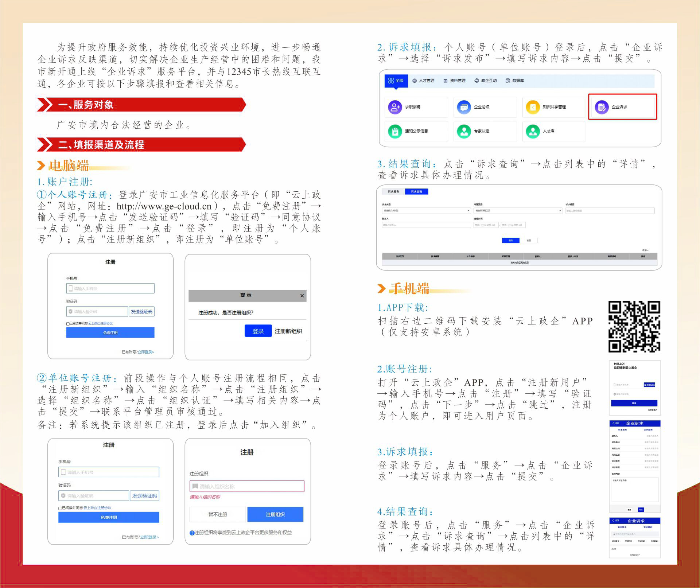Click the 诉求标题 input field

point(610,211)
